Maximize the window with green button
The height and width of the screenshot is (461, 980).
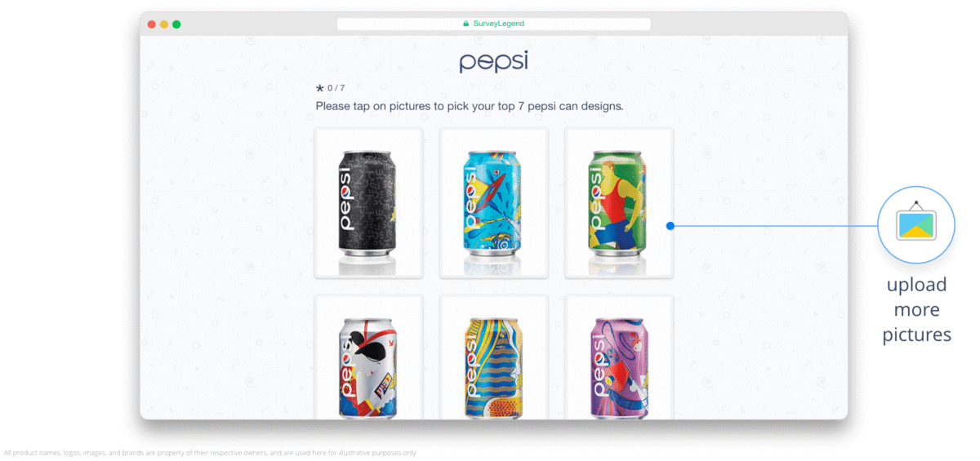click(x=176, y=24)
